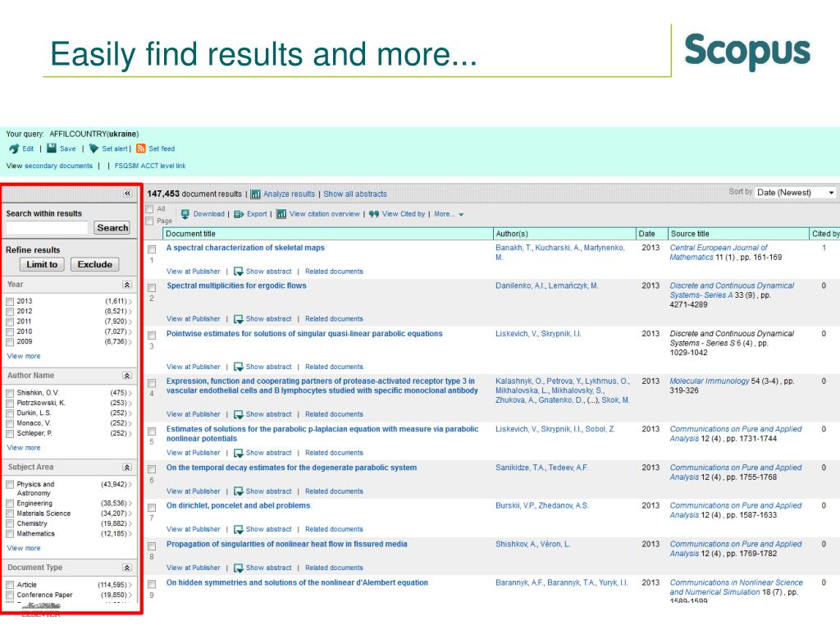Click the View Cited by quote icon
Viewport: 840px width, 630px height.
pos(374,214)
